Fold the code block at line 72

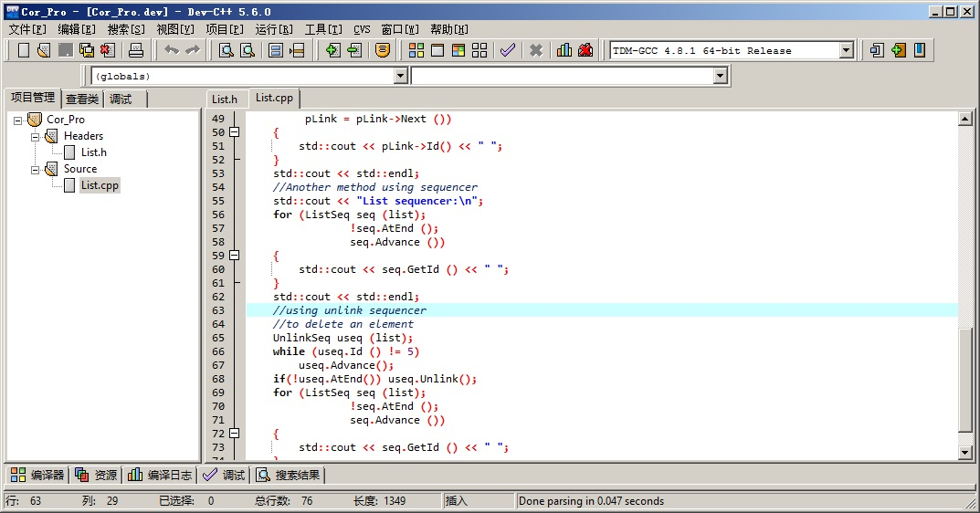click(x=235, y=433)
